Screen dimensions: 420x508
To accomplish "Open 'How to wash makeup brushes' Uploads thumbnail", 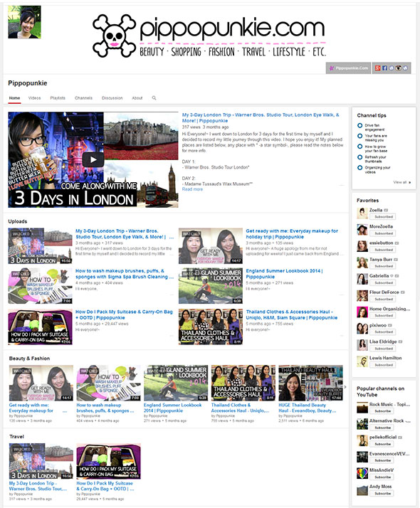I will (40, 286).
